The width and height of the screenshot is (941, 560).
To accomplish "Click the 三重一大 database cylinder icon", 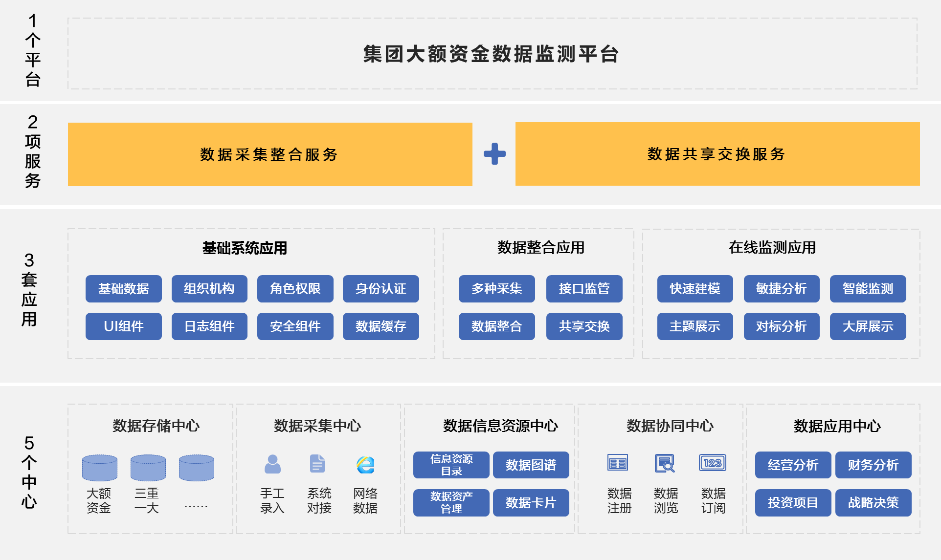I will pyautogui.click(x=148, y=468).
